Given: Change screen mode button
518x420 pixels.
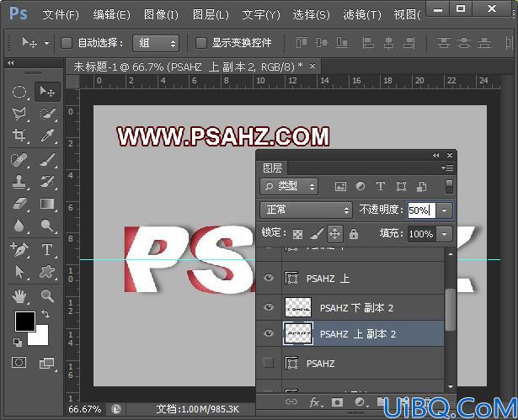Looking at the screenshot, I should 47,364.
